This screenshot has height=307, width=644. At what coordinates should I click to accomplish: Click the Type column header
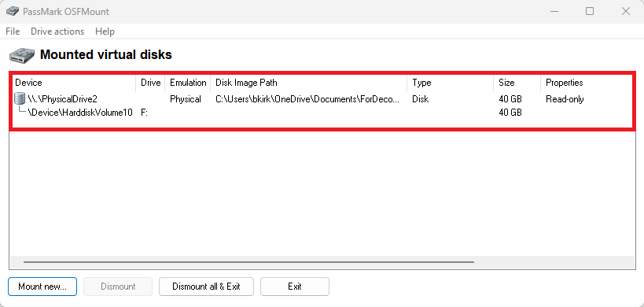point(450,83)
